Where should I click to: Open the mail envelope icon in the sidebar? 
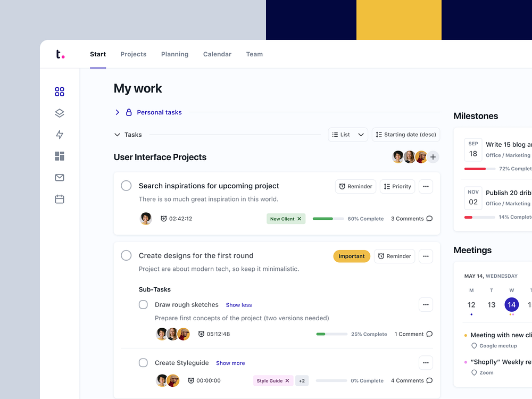point(59,177)
